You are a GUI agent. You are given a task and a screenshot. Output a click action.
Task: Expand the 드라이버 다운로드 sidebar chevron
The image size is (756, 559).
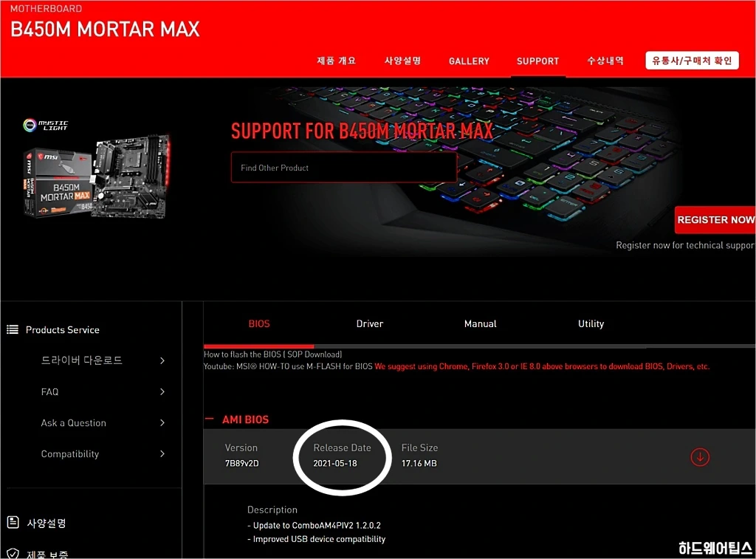click(162, 361)
